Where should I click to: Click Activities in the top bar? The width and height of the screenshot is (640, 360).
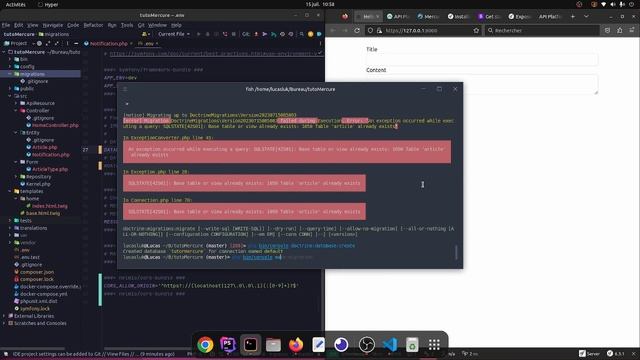point(15,4)
